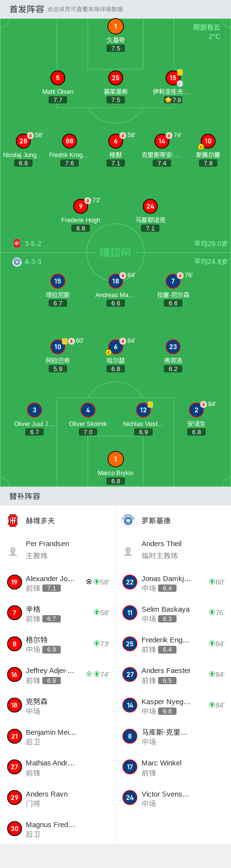The image size is (231, 868).
Task: Click the 罗斯基德 team crest in substitutes
Action: coord(128,520)
